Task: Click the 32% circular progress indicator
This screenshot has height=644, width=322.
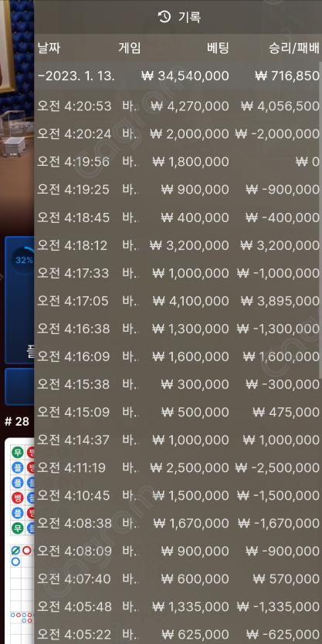Action: click(x=23, y=261)
